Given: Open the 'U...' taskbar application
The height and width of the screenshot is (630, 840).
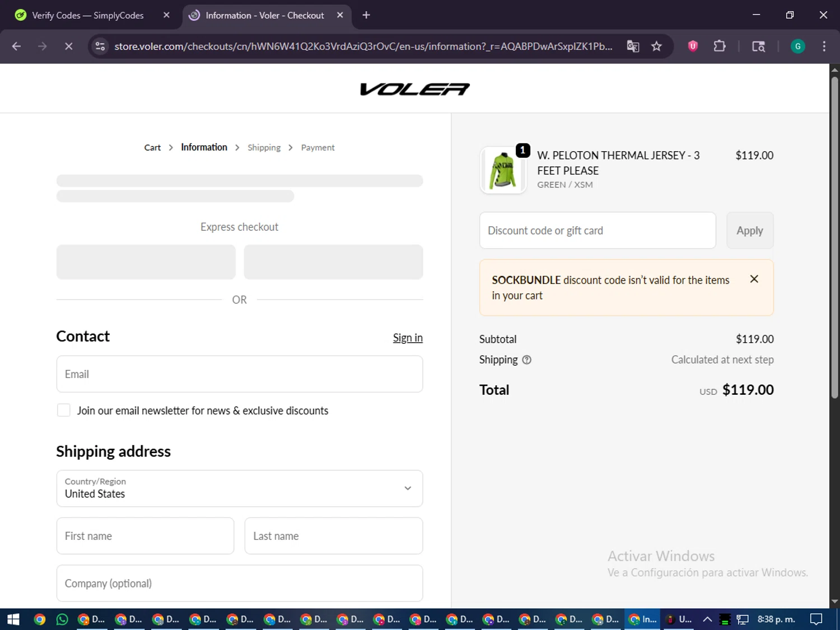Looking at the screenshot, I should [x=679, y=619].
